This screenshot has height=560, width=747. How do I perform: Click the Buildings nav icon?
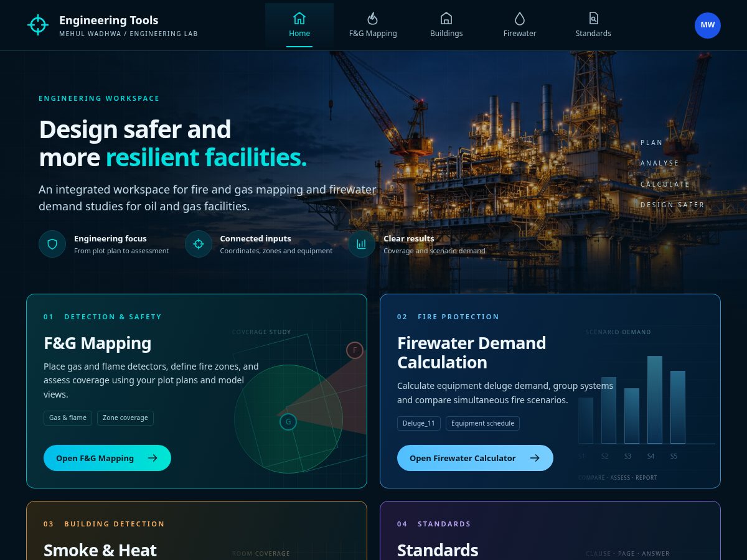point(446,18)
